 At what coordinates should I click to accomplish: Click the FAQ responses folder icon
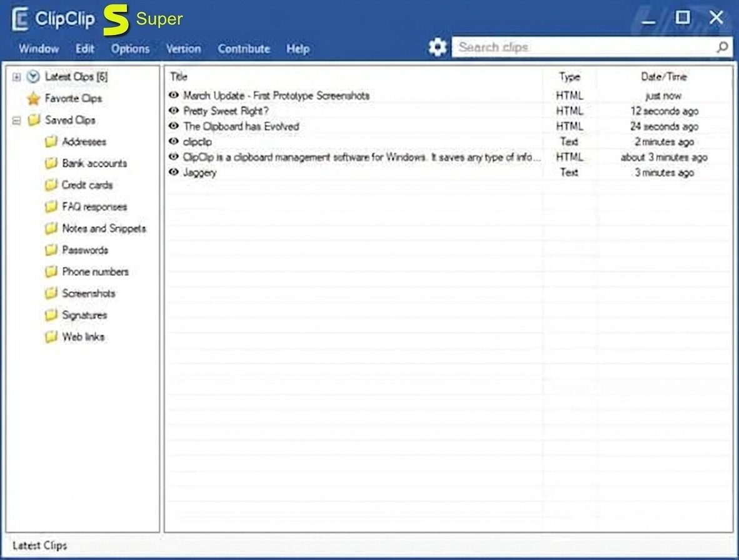(x=51, y=207)
